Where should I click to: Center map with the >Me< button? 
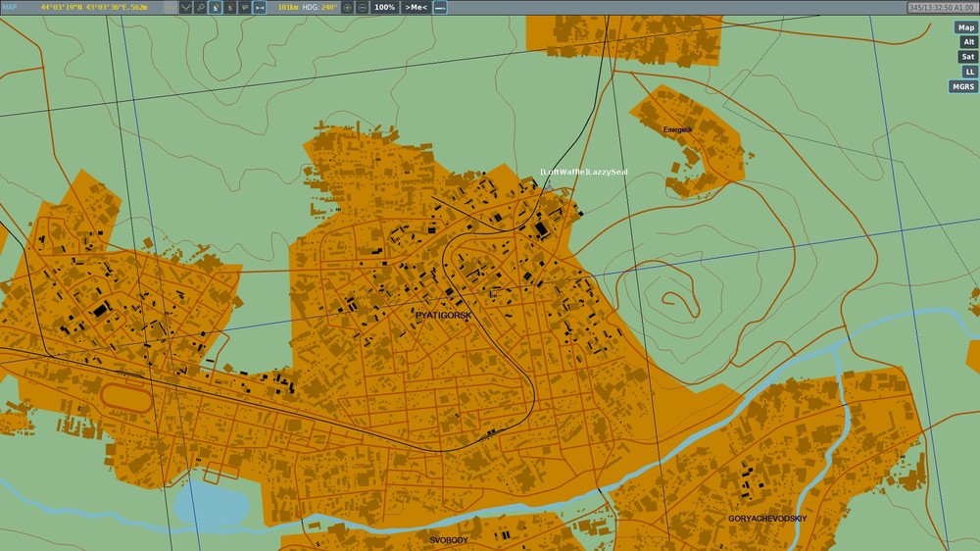coord(416,7)
